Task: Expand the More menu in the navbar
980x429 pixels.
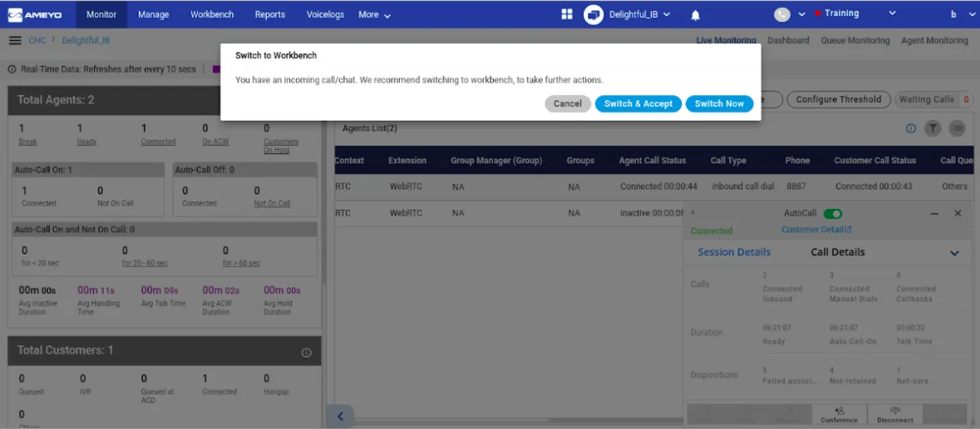Action: [x=375, y=15]
